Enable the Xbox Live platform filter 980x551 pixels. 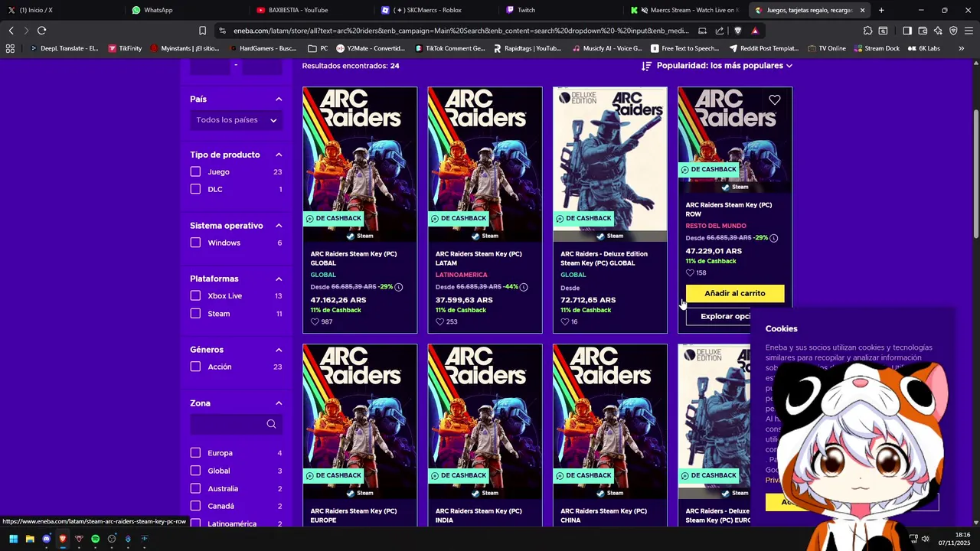195,296
